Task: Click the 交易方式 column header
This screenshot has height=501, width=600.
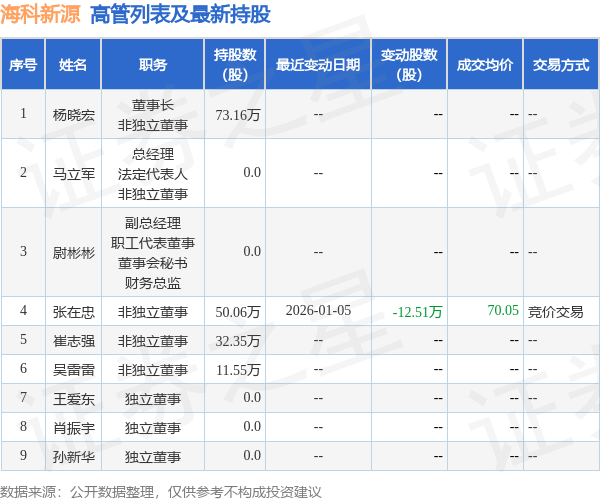Action: point(561,65)
